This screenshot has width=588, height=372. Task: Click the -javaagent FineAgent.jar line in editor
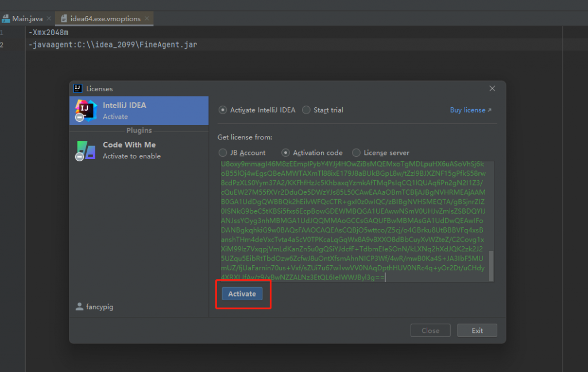coord(113,45)
